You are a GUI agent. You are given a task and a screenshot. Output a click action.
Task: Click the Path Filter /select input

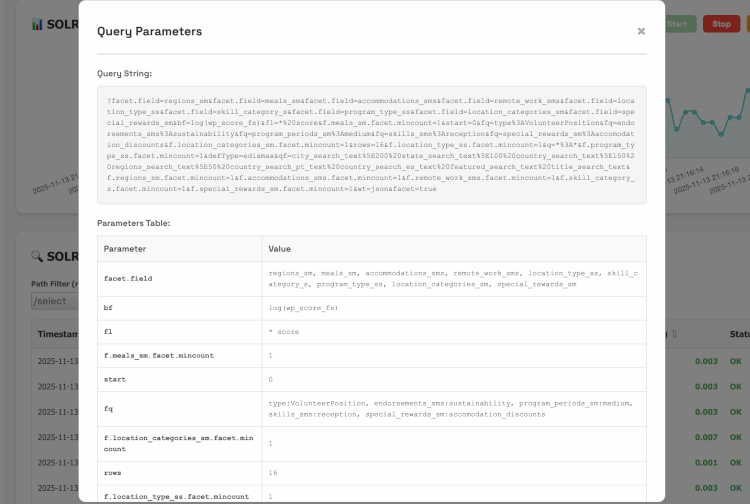tap(54, 300)
